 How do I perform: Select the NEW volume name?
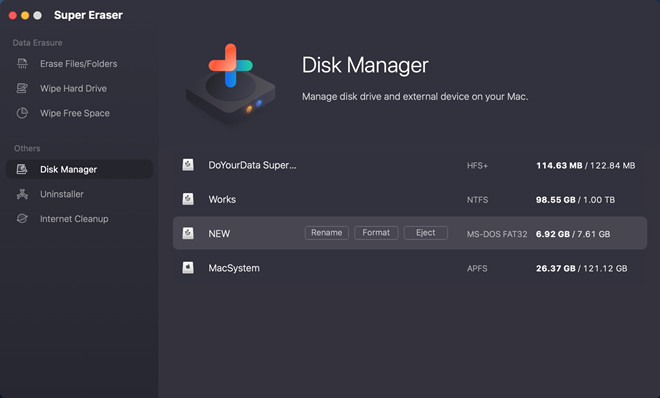[219, 233]
